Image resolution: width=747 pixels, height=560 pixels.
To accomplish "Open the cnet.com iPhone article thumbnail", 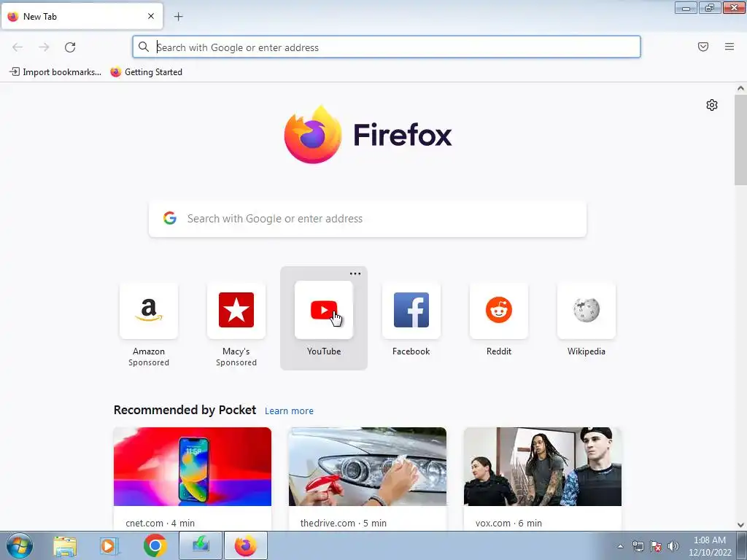I will point(193,467).
